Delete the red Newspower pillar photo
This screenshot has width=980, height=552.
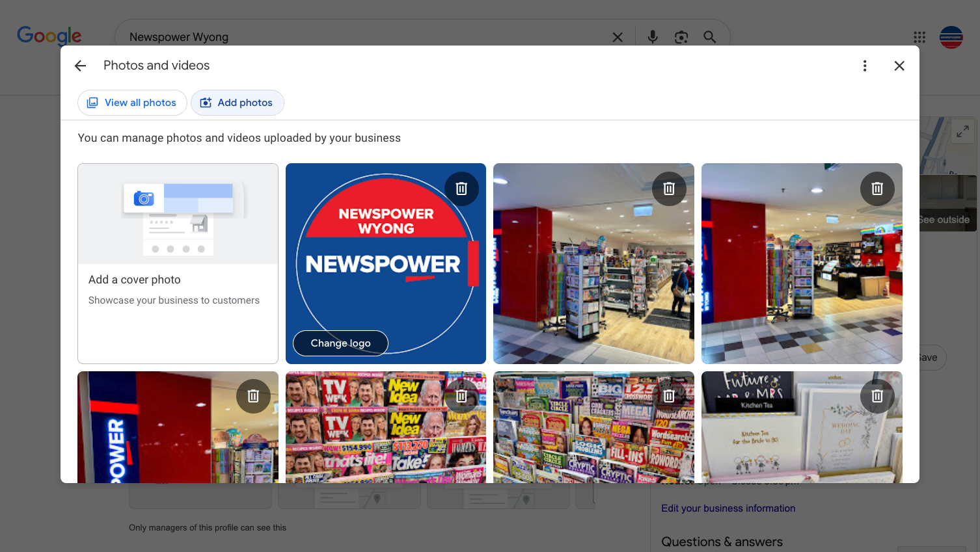coord(253,396)
